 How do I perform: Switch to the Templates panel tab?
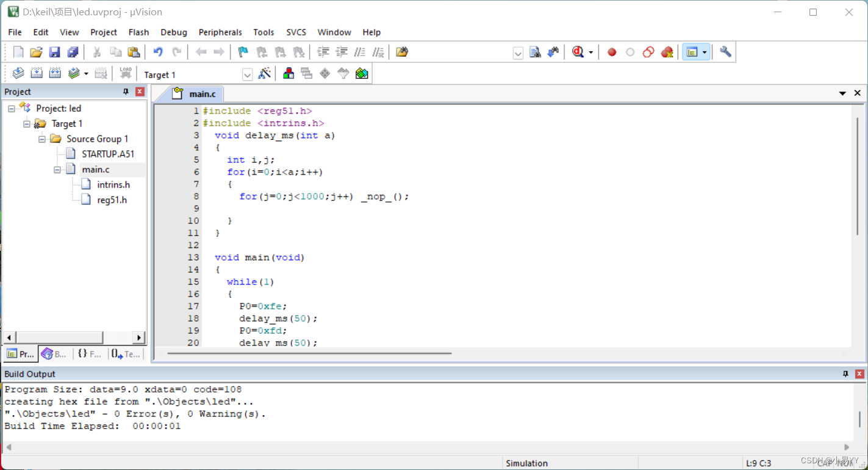click(126, 354)
